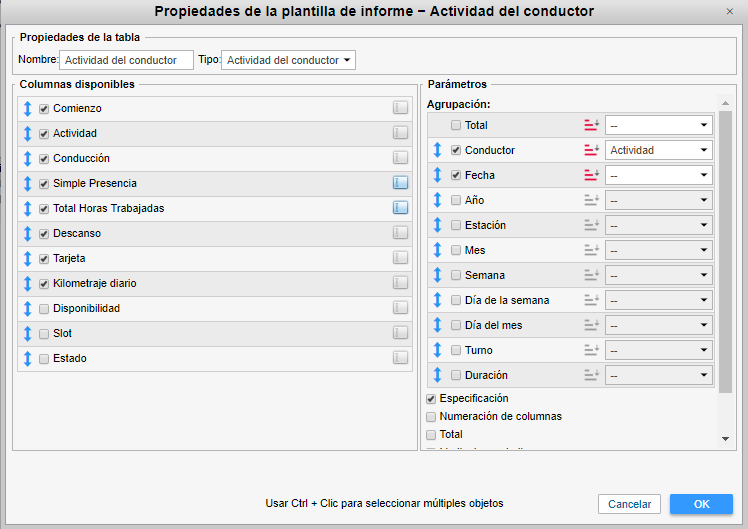
Task: Uncheck the Descanso column checkbox
Action: click(x=44, y=233)
